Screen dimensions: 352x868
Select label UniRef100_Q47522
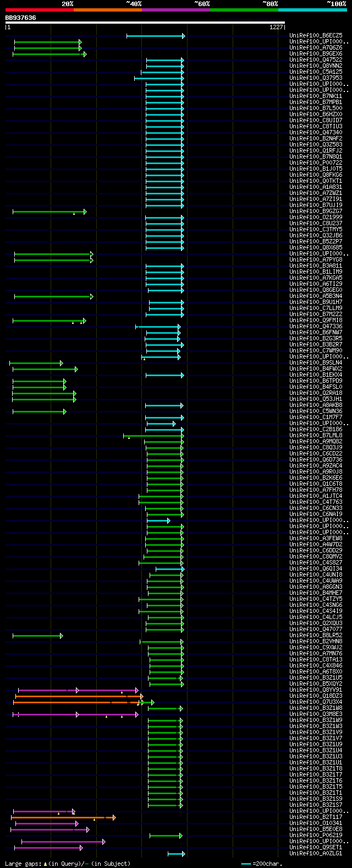point(316,60)
